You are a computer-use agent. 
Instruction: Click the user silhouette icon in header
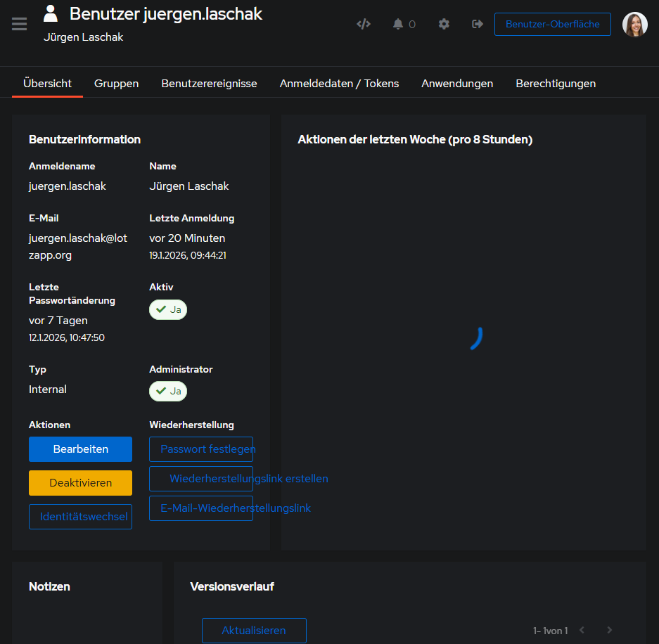(51, 13)
